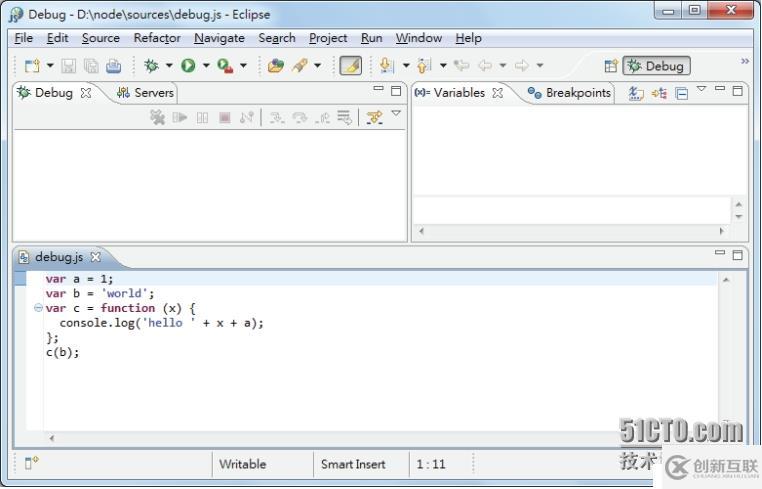
Task: Open the New dropdown arrow
Action: pos(50,66)
